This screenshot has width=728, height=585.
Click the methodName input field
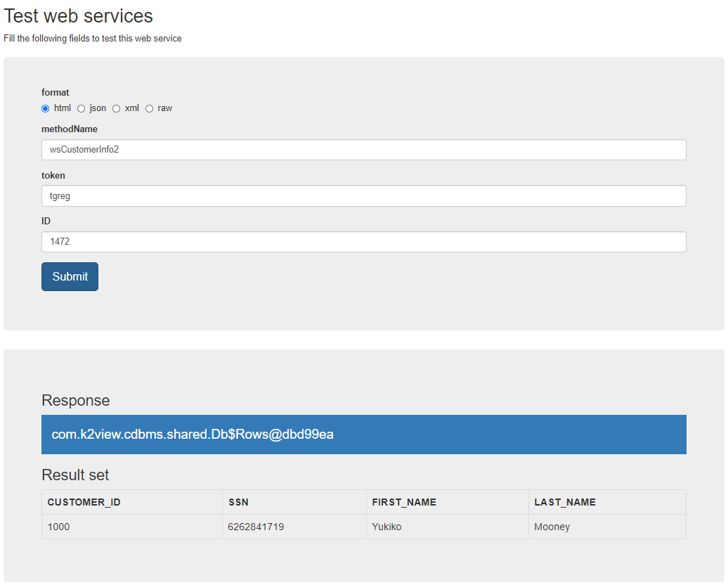[x=363, y=150]
